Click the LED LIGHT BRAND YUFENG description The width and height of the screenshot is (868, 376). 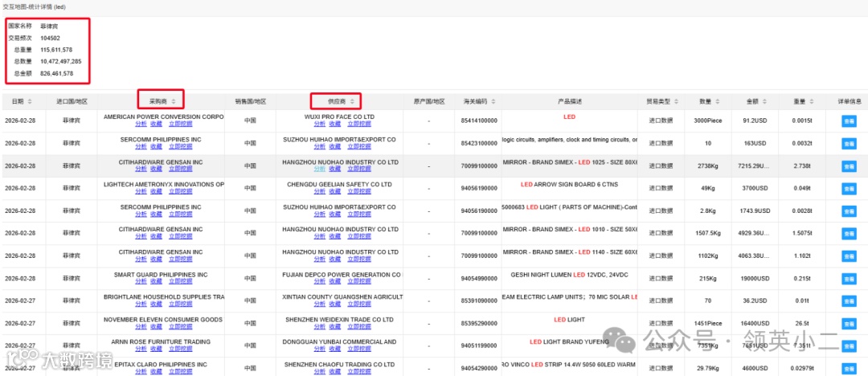tap(569, 342)
